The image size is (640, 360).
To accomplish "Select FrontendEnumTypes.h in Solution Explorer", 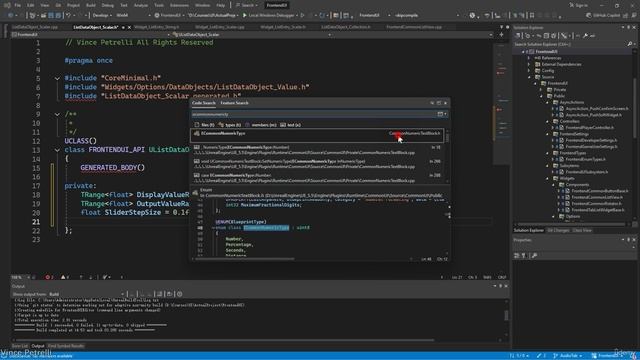I will click(585, 159).
